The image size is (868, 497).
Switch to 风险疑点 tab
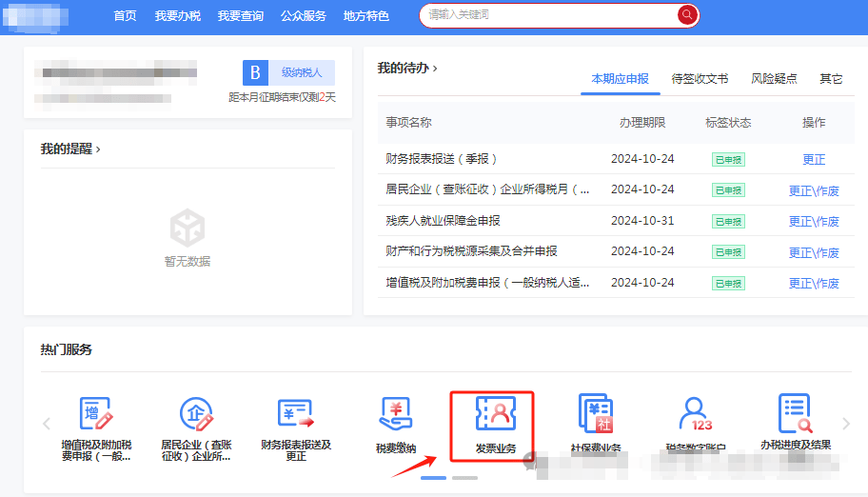(x=774, y=79)
